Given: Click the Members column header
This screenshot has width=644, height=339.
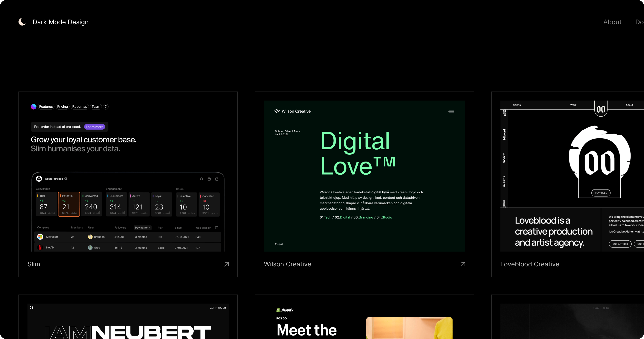Looking at the screenshot, I should [77, 228].
